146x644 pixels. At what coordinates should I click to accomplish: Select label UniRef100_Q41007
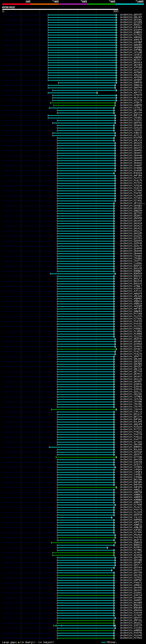pos(131,570)
